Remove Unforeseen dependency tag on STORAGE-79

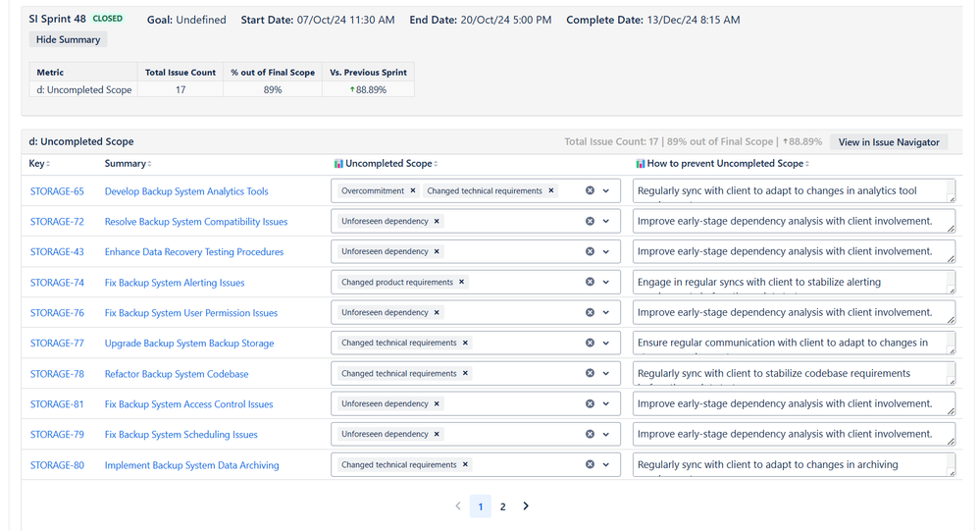click(437, 434)
